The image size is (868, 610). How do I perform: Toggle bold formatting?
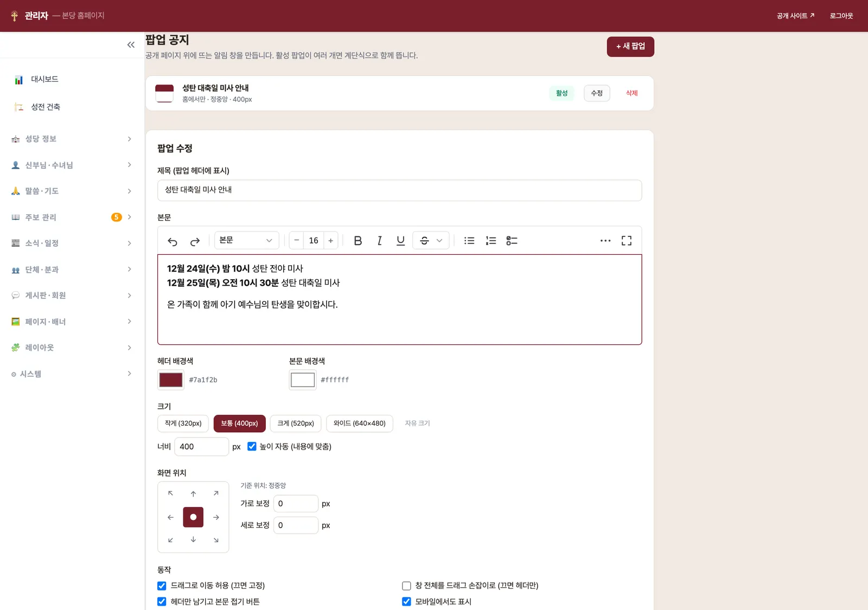pyautogui.click(x=358, y=241)
